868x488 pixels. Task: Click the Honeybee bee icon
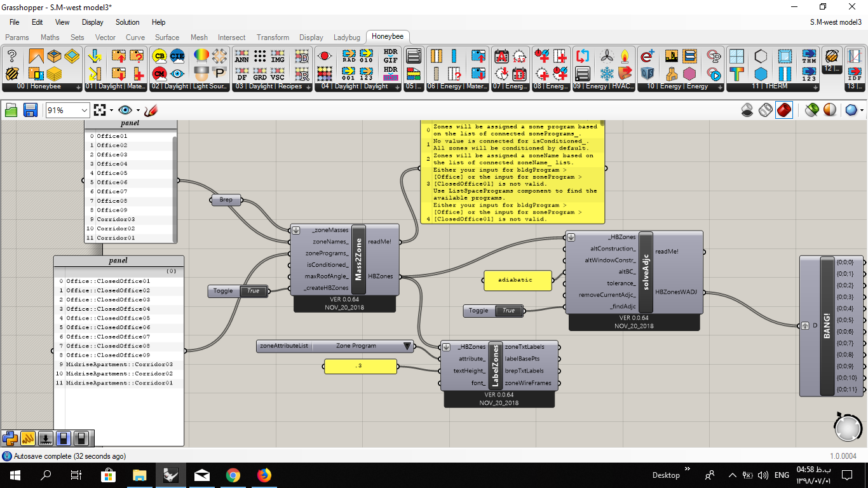(12, 73)
